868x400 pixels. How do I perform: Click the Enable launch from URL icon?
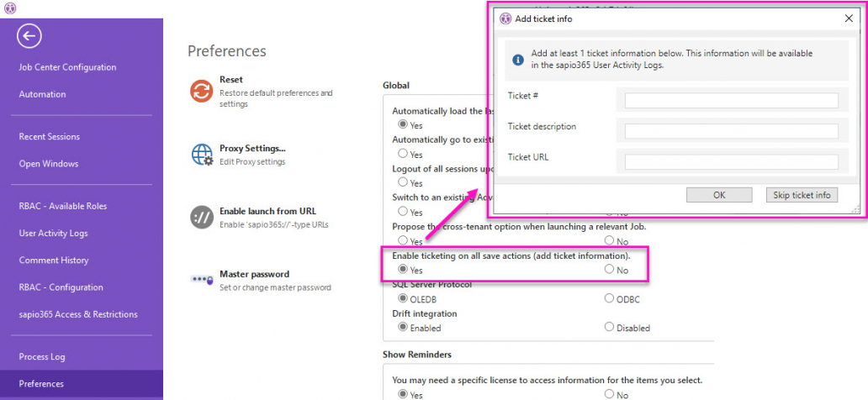pyautogui.click(x=202, y=218)
